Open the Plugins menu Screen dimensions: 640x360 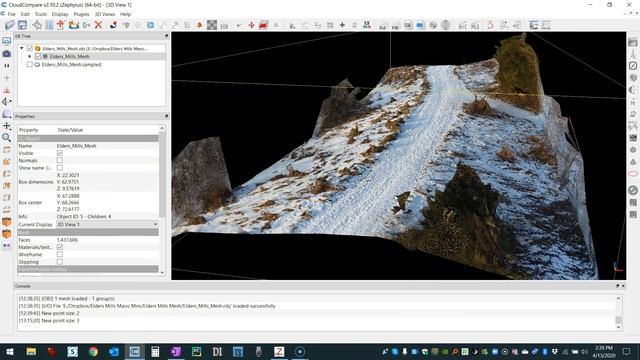pyautogui.click(x=81, y=14)
